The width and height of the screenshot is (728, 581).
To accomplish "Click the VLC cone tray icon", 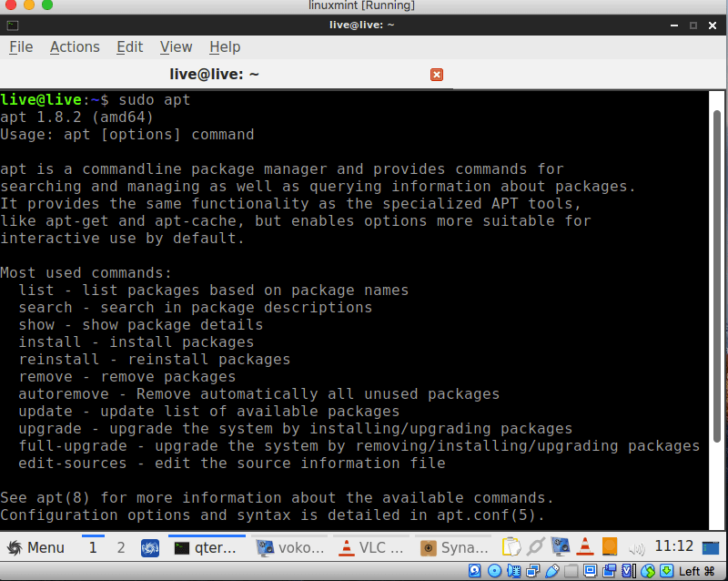I will point(585,546).
